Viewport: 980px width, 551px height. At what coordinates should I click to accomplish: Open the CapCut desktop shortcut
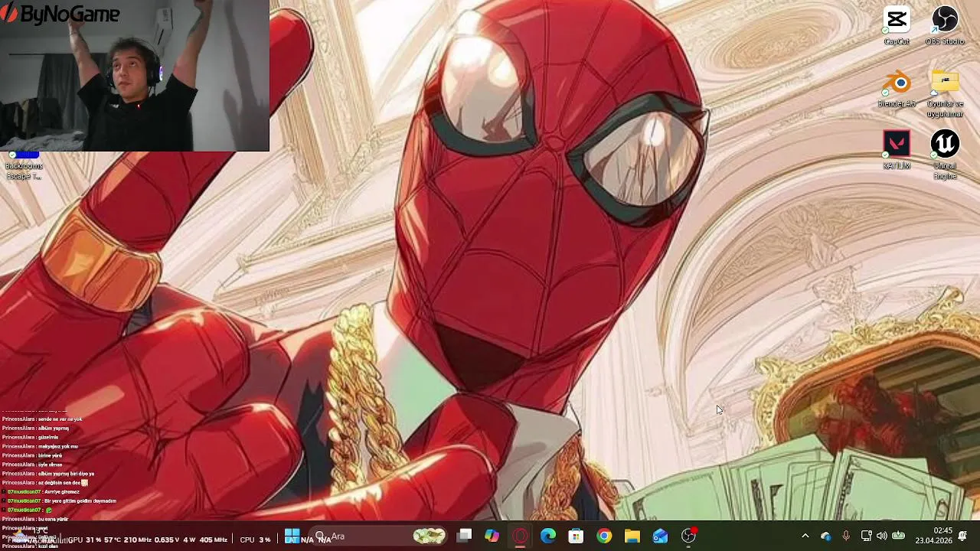[897, 26]
